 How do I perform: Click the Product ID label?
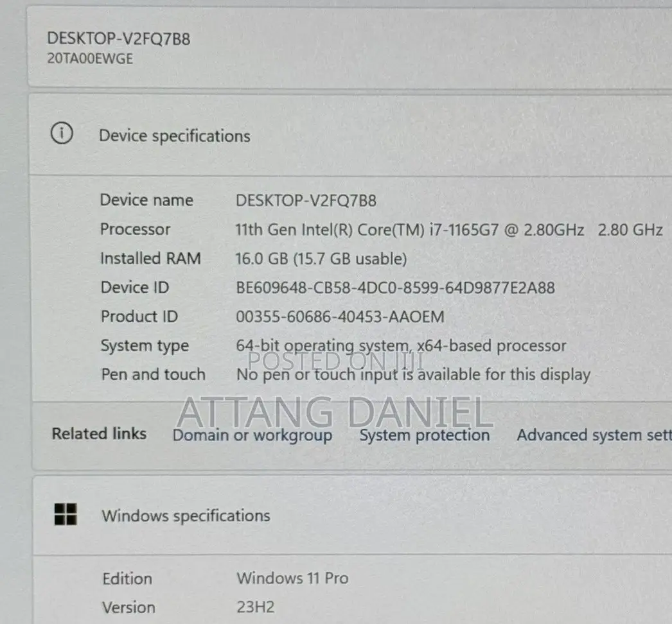pos(139,316)
